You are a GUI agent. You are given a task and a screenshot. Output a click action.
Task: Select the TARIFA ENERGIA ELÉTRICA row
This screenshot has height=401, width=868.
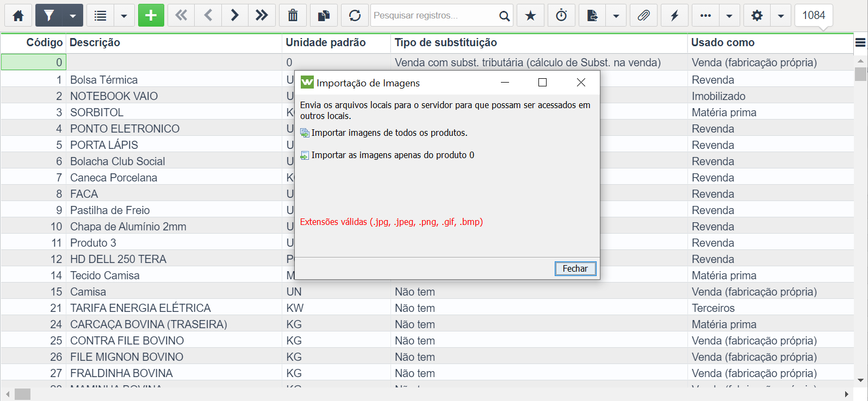click(427, 308)
